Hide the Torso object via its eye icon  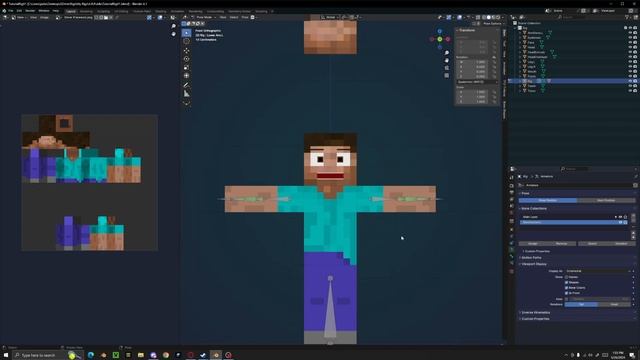630,91
